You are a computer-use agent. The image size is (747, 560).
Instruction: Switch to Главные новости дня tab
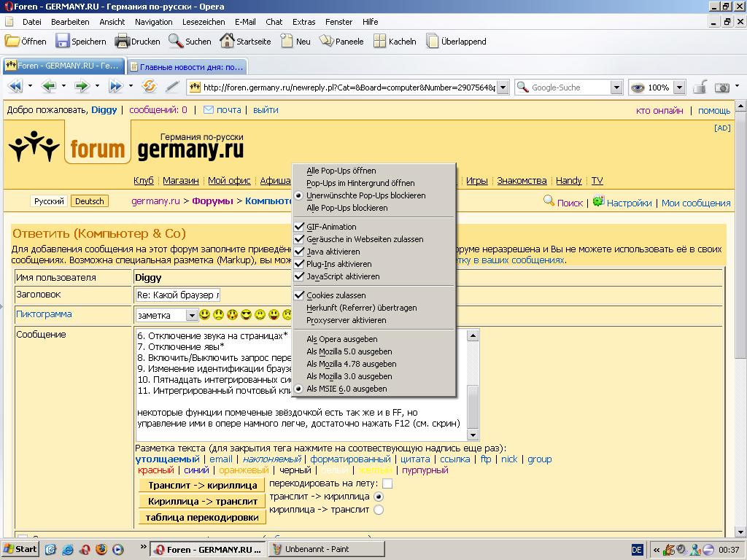187,66
